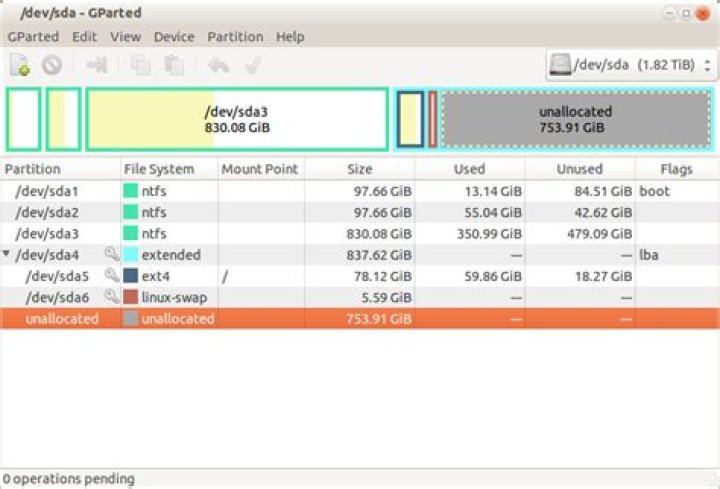Click the key icon beside /dev/sda5
Image resolution: width=720 pixels, height=489 pixels.
[x=112, y=275]
